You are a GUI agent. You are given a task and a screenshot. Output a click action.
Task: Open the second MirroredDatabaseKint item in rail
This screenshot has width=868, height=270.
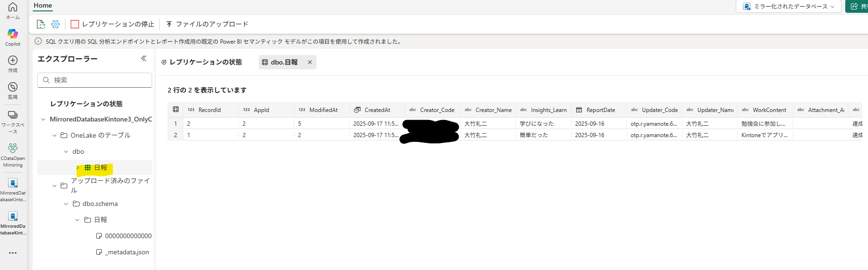click(x=13, y=223)
